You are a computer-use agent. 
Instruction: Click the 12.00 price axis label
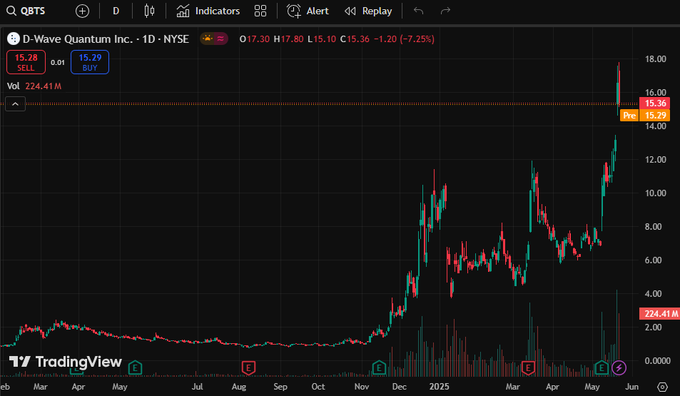click(x=655, y=160)
